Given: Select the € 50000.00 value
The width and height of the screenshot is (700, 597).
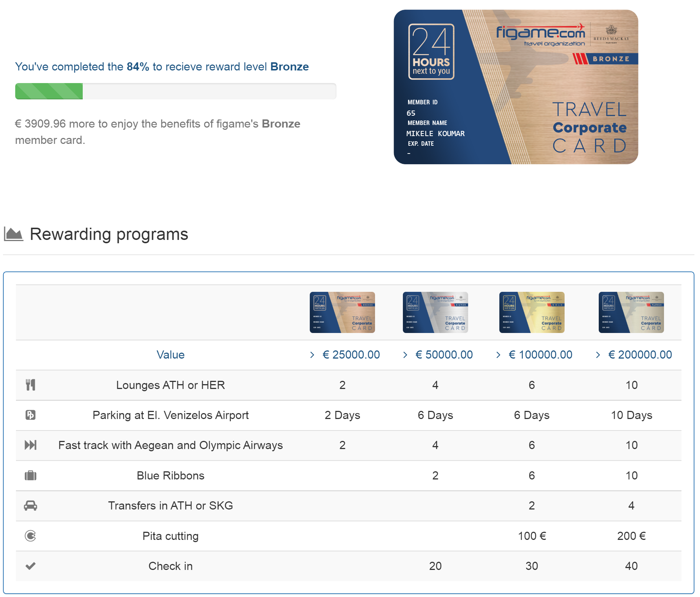Looking at the screenshot, I should 444,355.
